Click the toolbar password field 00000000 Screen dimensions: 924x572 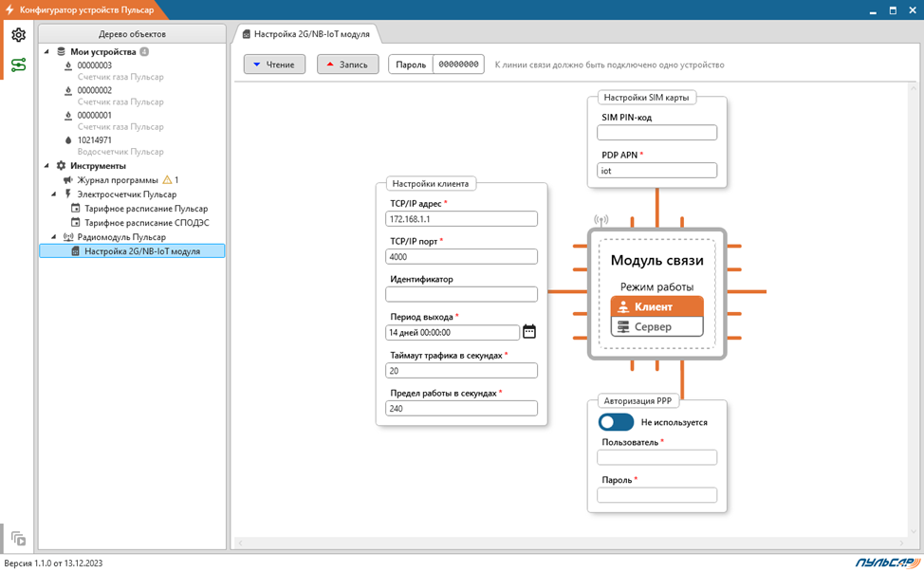pos(458,65)
